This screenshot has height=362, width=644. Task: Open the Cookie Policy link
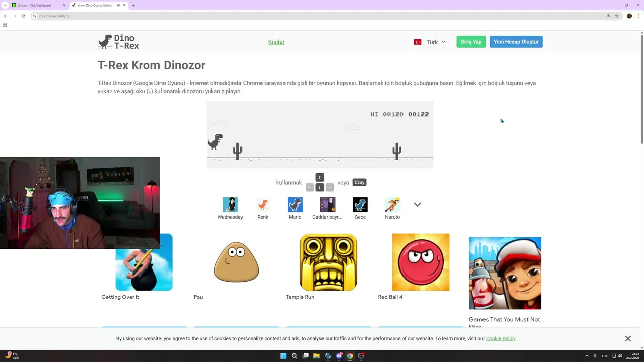500,338
